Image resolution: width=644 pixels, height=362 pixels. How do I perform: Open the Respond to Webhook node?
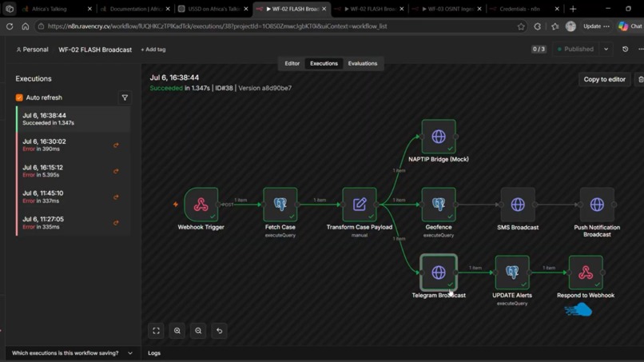pyautogui.click(x=586, y=272)
